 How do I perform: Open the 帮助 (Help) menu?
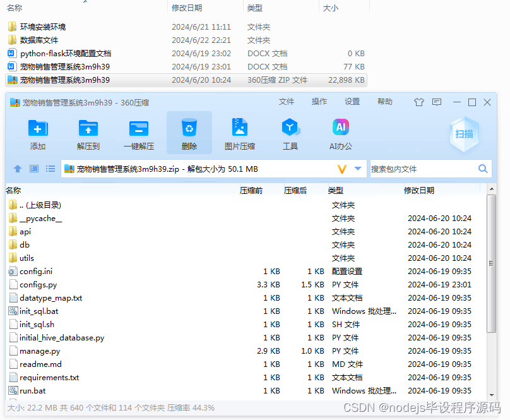pyautogui.click(x=385, y=102)
